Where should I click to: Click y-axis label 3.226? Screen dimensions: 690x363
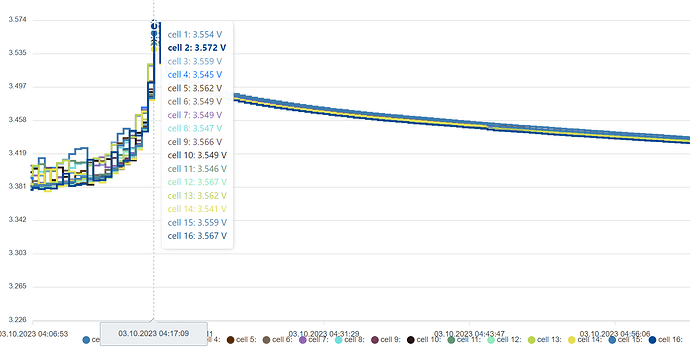click(x=18, y=320)
